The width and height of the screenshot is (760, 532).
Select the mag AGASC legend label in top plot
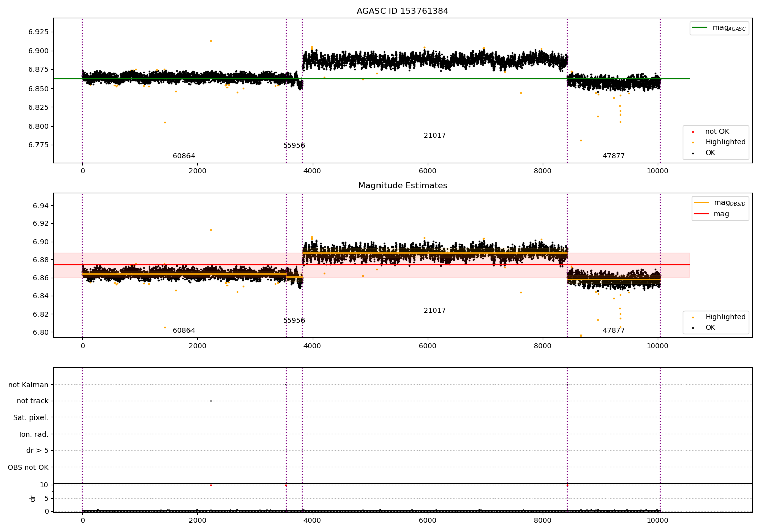click(x=729, y=28)
